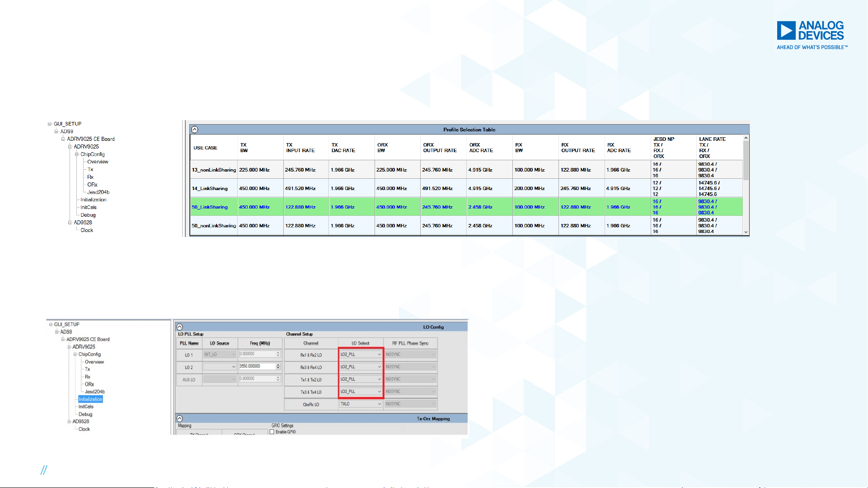The width and height of the screenshot is (868, 488).
Task: Open the LO 2 source dropdown
Action: 220,367
